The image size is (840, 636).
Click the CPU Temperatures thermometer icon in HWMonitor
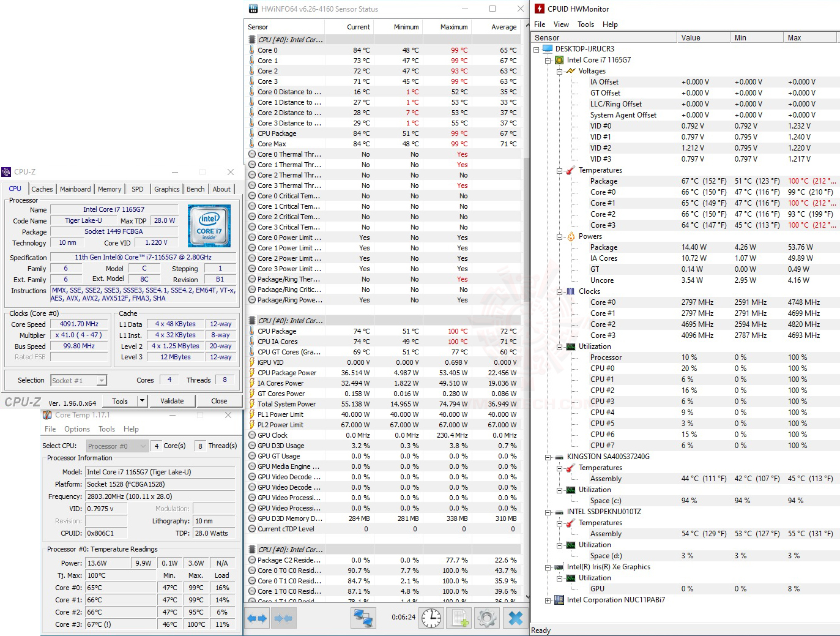571,170
